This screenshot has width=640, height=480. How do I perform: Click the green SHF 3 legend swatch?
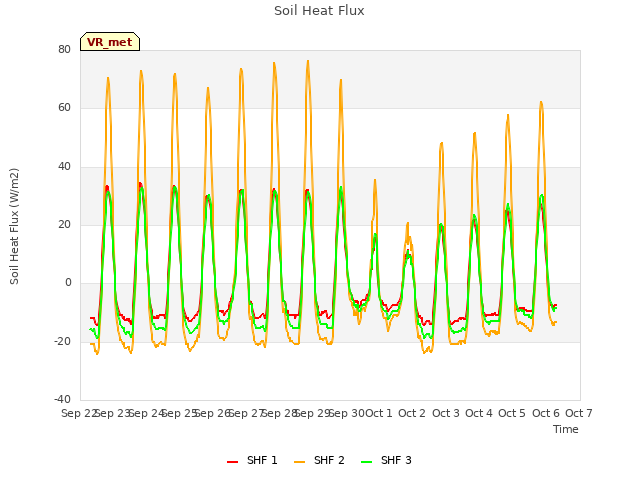[367, 461]
